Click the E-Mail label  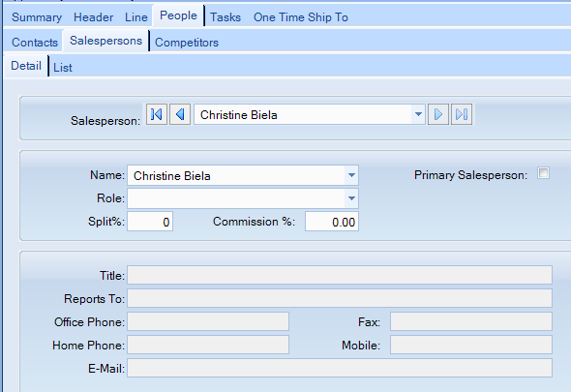106,369
